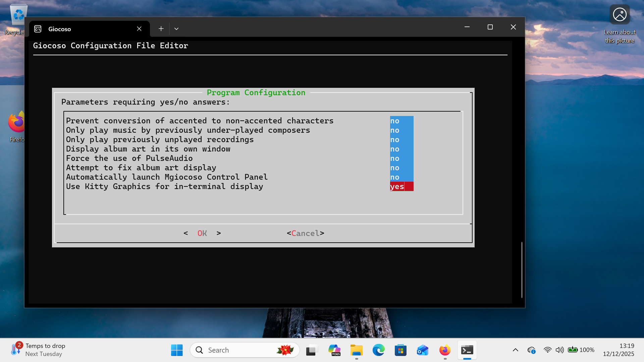Viewport: 644px width, 362px height.
Task: Toggle 'Display album art in its own window'
Action: pyautogui.click(x=395, y=148)
